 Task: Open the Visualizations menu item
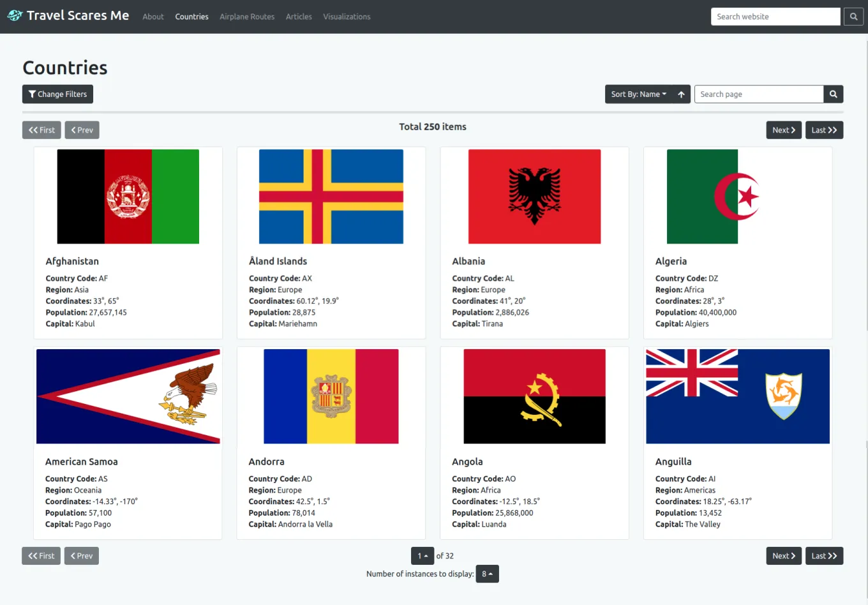pos(347,17)
